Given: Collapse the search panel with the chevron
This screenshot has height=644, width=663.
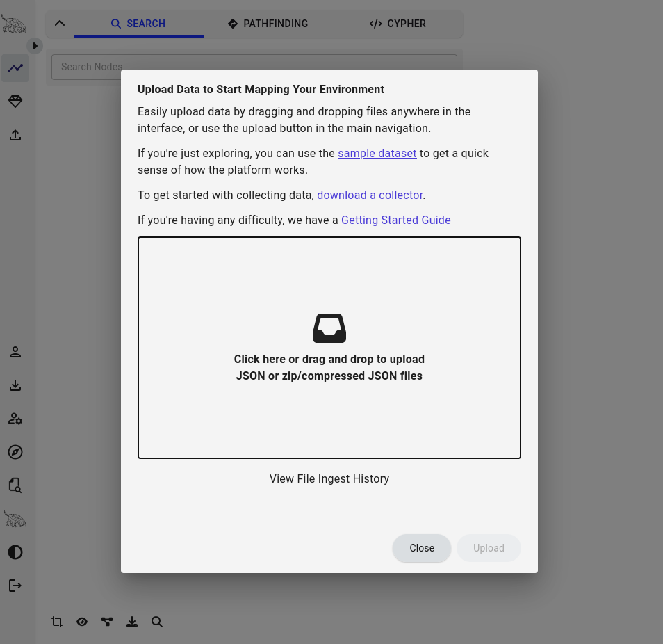Looking at the screenshot, I should pyautogui.click(x=60, y=23).
